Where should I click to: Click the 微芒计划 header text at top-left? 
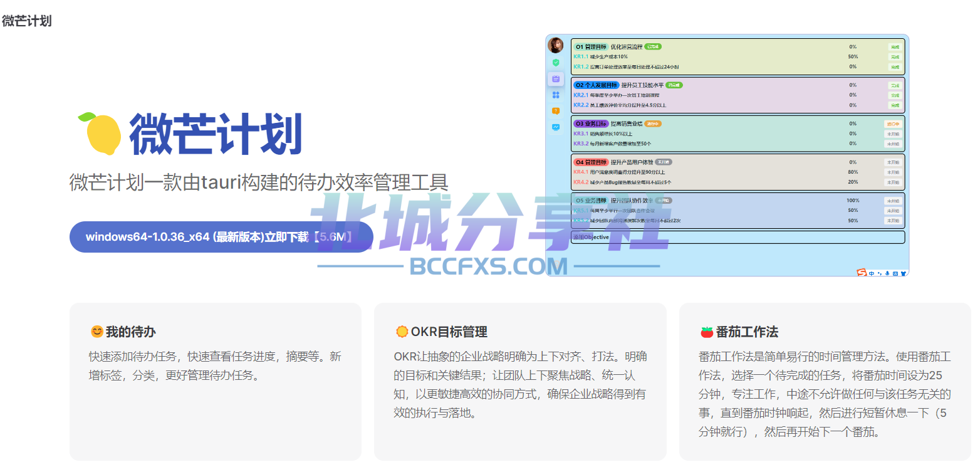click(27, 21)
